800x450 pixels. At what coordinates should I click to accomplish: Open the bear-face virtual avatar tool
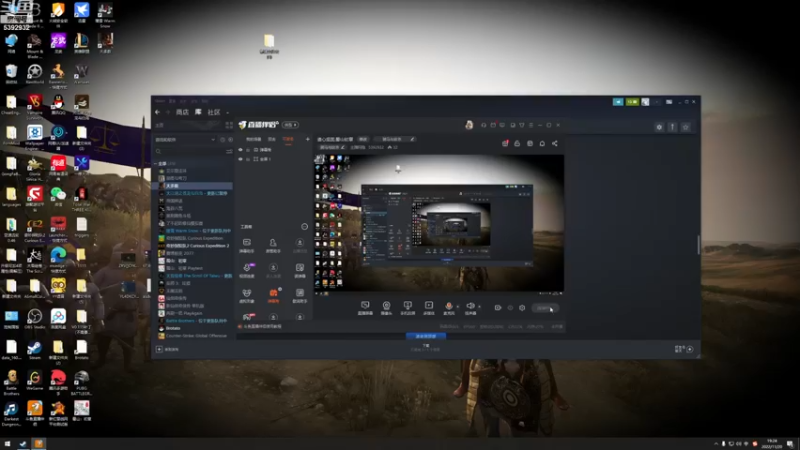coord(247,295)
